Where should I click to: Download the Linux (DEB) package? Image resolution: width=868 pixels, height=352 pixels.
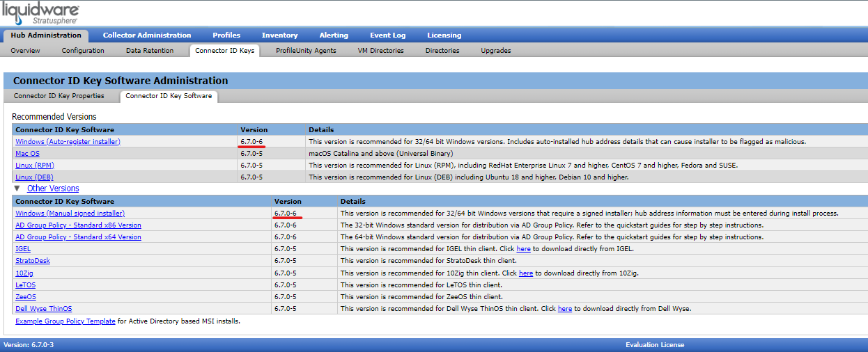pos(34,177)
